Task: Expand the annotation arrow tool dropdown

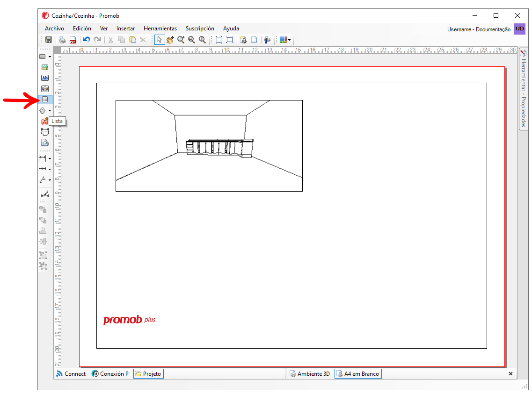Action: click(x=50, y=180)
